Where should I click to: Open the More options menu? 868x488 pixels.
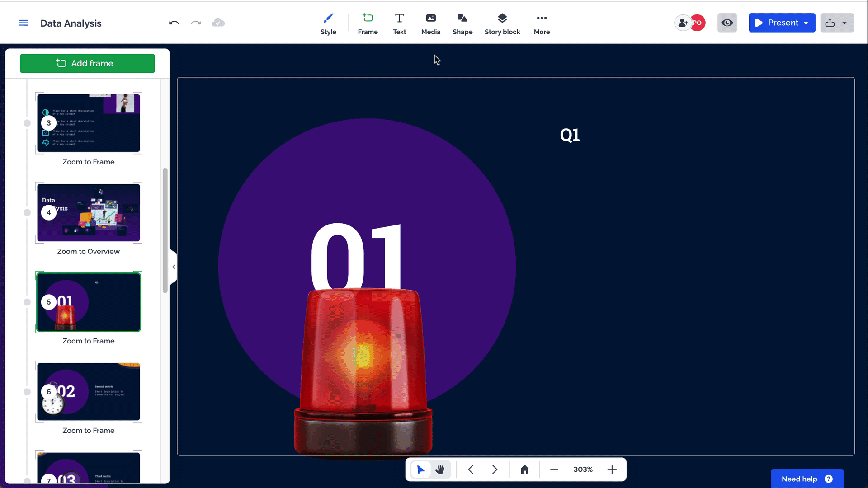point(542,24)
